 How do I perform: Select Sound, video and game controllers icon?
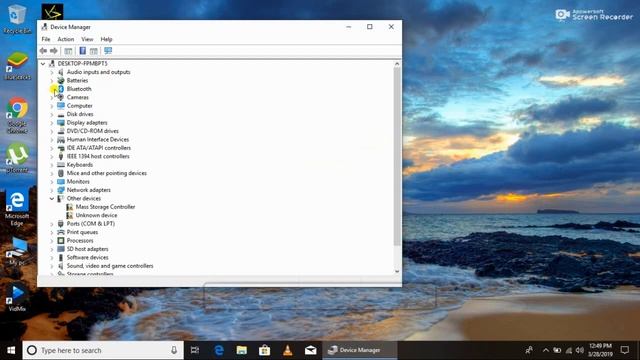pyautogui.click(x=61, y=266)
